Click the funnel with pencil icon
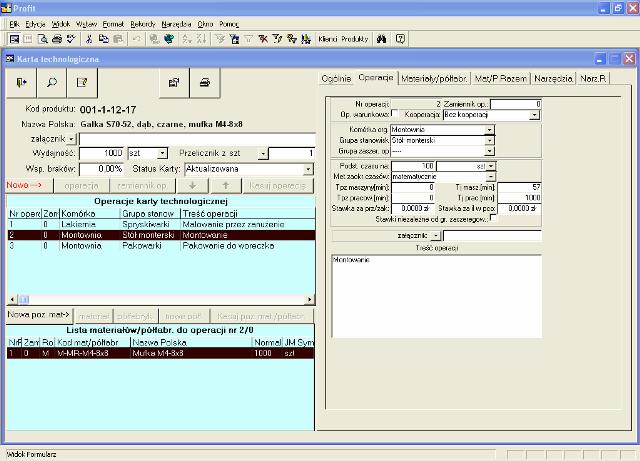This screenshot has height=461, width=640. pyautogui.click(x=278, y=39)
